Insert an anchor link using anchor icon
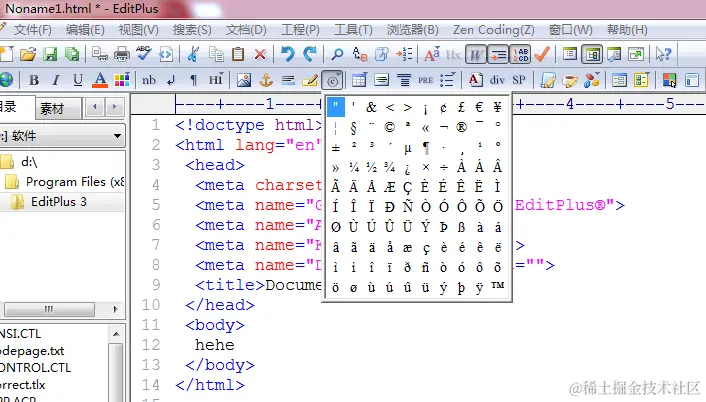706x402 pixels. 266,81
